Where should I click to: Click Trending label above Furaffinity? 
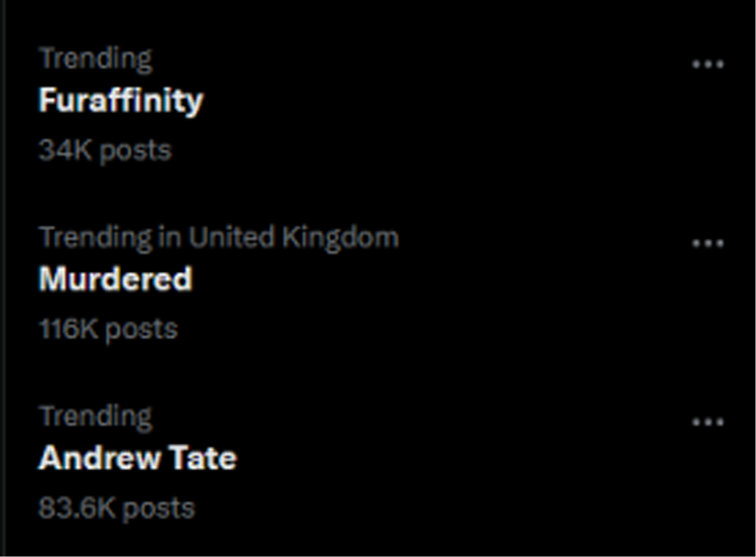96,58
